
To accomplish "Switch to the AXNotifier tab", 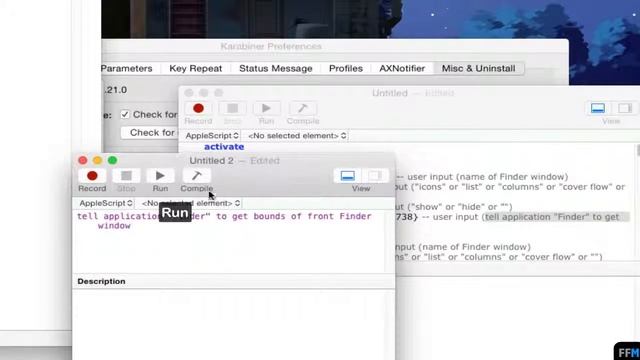I will [x=402, y=69].
